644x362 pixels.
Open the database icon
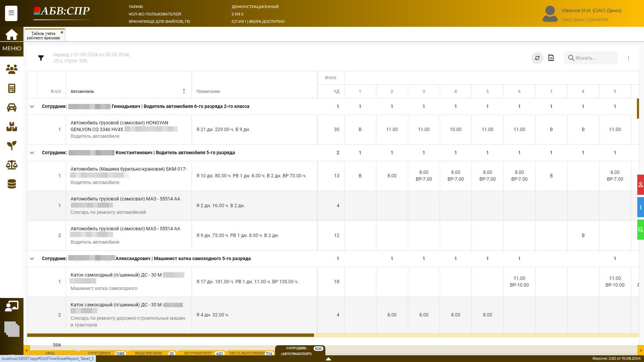pos(12,184)
